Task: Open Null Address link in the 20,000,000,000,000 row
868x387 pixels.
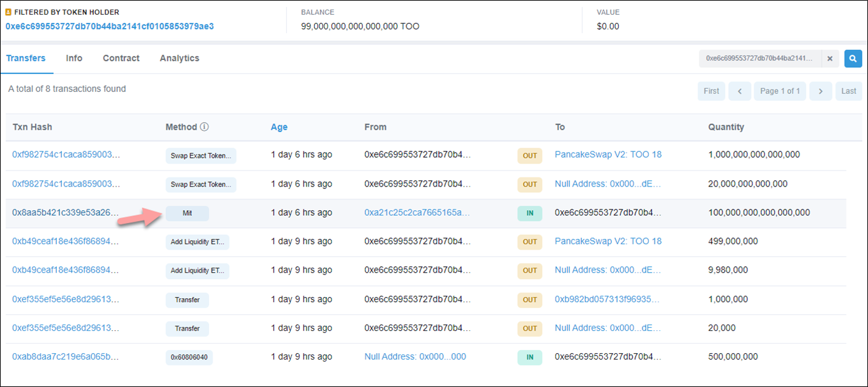Action: coord(608,184)
